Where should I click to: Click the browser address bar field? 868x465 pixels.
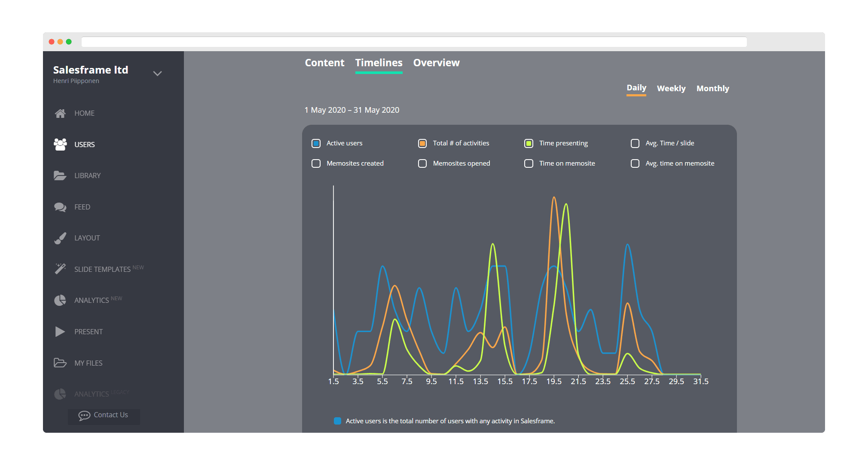pos(414,42)
